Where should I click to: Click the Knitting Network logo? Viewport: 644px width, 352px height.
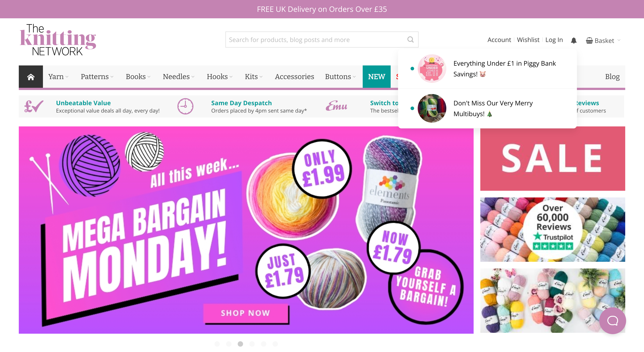coord(58,40)
